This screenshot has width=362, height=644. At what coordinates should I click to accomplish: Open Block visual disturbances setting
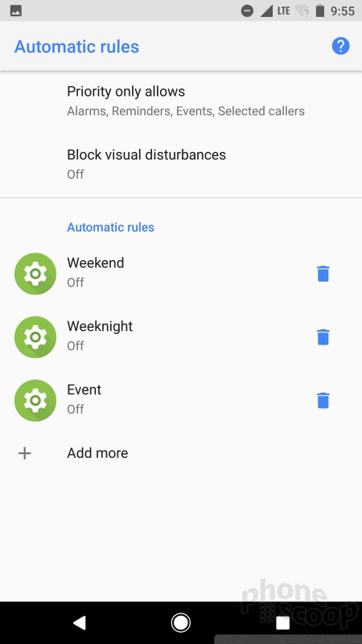click(181, 164)
